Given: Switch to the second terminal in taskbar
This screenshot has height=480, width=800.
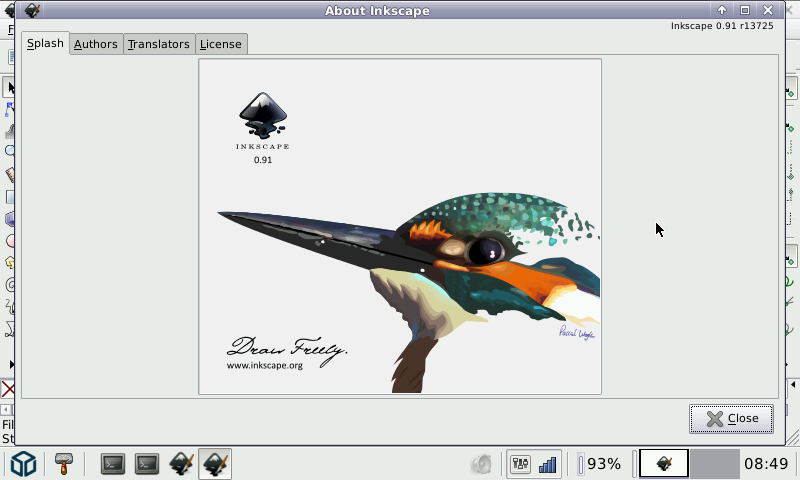Looking at the screenshot, I should 147,464.
